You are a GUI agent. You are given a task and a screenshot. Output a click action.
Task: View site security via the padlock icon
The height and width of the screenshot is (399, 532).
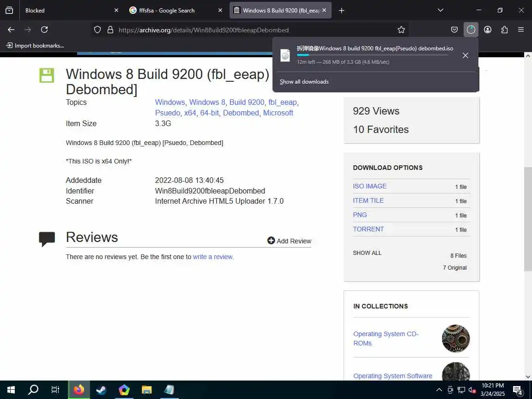[110, 30]
